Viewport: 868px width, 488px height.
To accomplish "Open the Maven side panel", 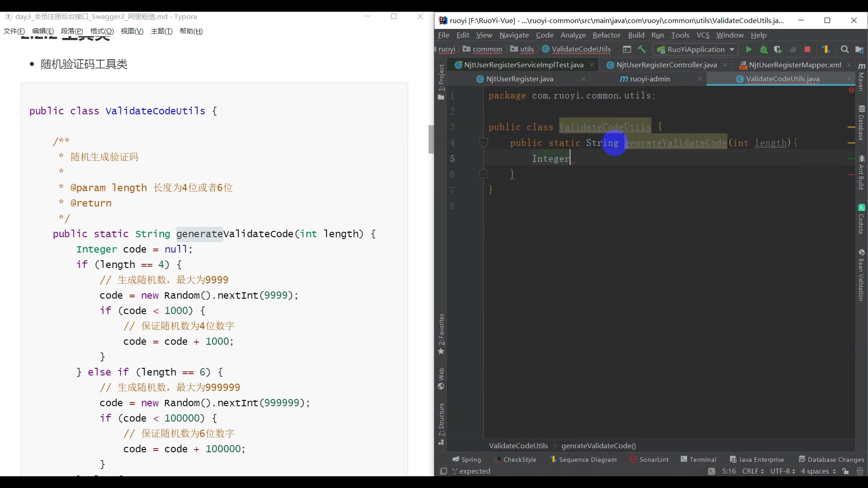I will [862, 77].
